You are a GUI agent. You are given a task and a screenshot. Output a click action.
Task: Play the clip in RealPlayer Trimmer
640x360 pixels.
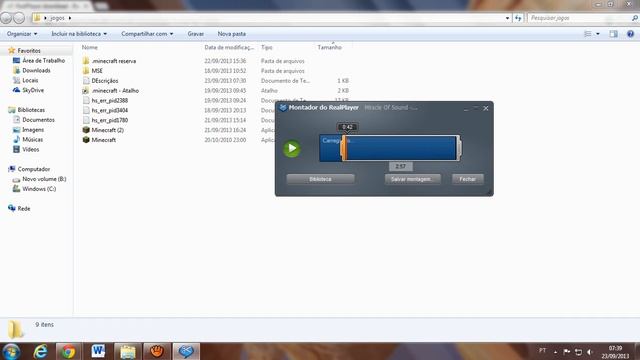(x=292, y=148)
